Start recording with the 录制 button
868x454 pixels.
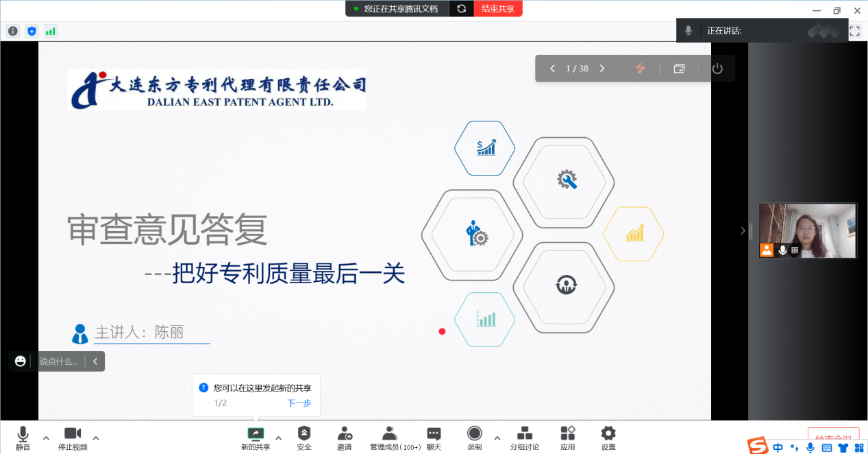474,437
